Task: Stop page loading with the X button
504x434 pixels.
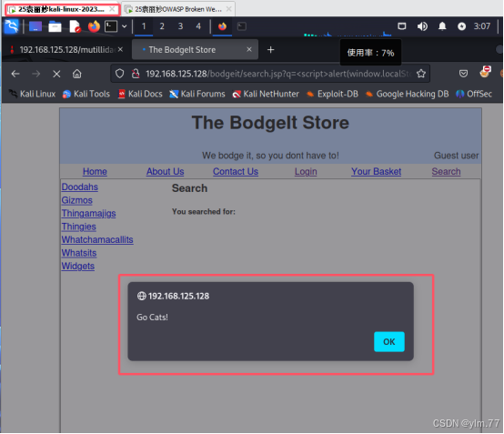Action: [x=56, y=74]
